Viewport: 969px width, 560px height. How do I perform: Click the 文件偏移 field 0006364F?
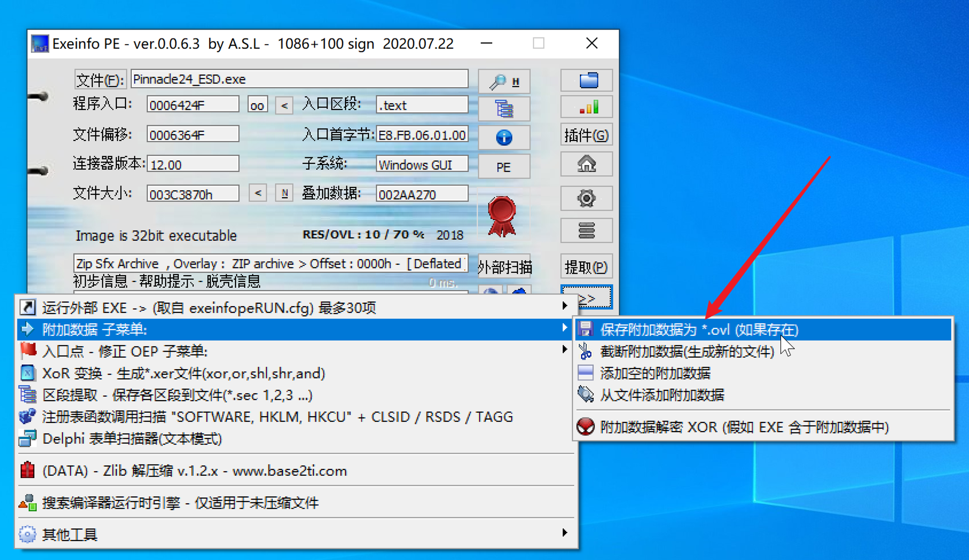pyautogui.click(x=193, y=134)
